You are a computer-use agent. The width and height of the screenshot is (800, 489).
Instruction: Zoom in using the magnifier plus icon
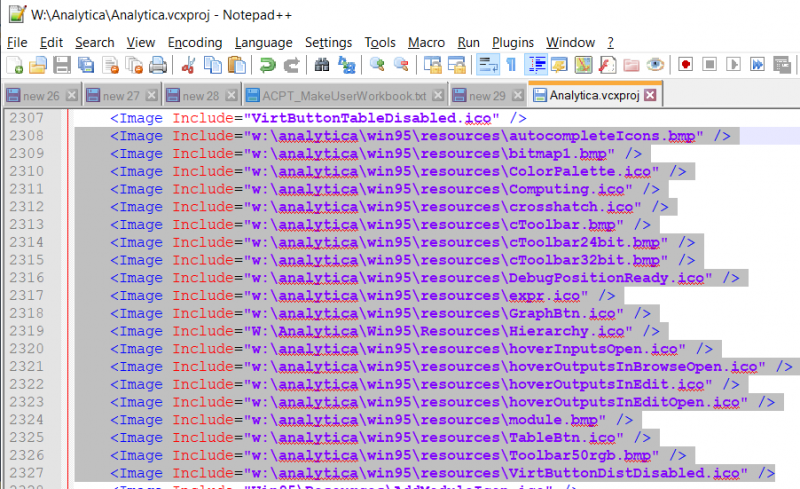[377, 65]
